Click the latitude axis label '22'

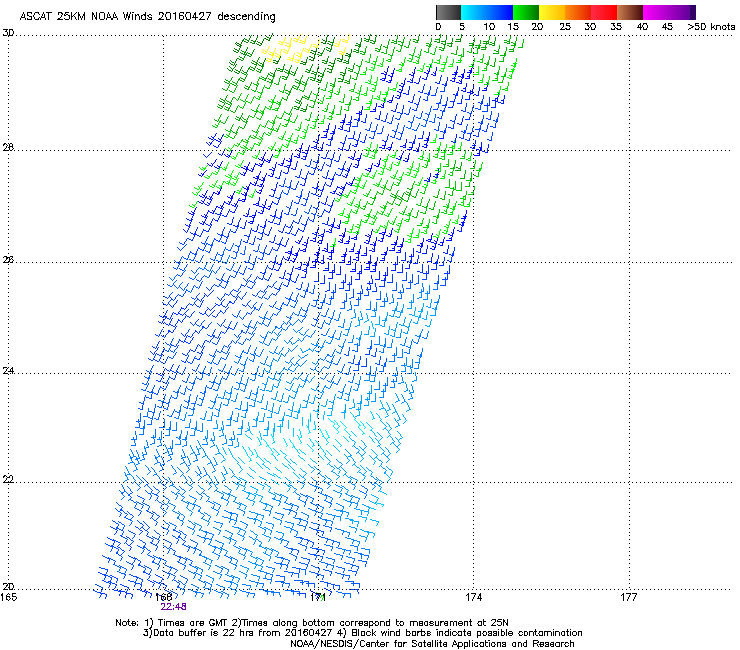[x=8, y=479]
